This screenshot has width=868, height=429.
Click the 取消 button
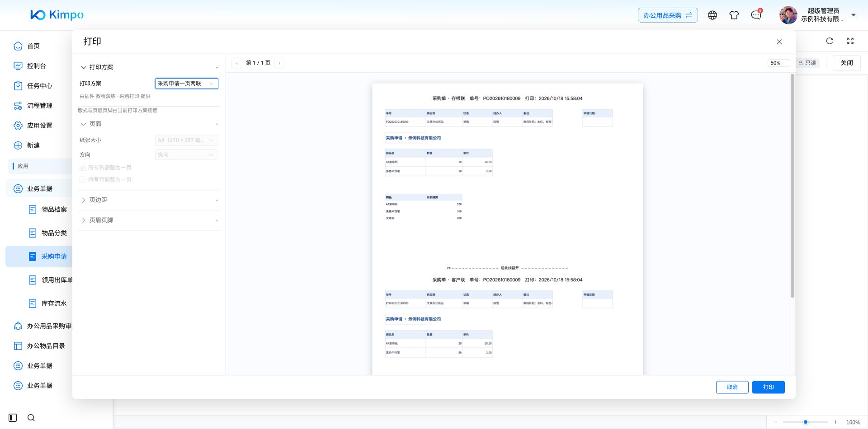732,387
